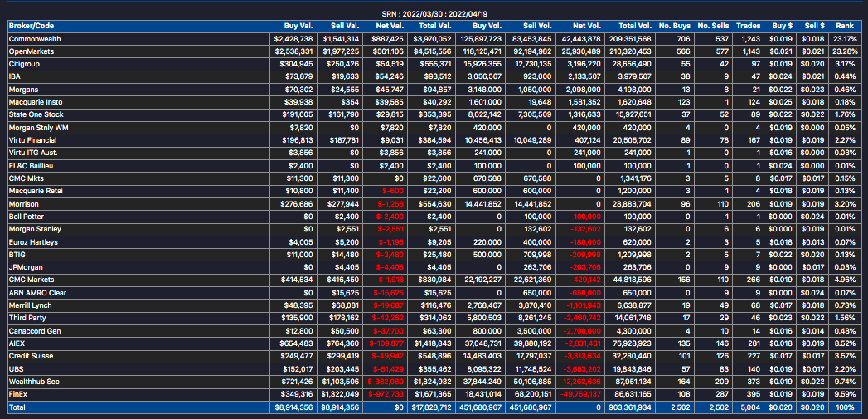Click the Bell Potter broker name
Viewport: 868px width, 419px height.
pyautogui.click(x=27, y=217)
